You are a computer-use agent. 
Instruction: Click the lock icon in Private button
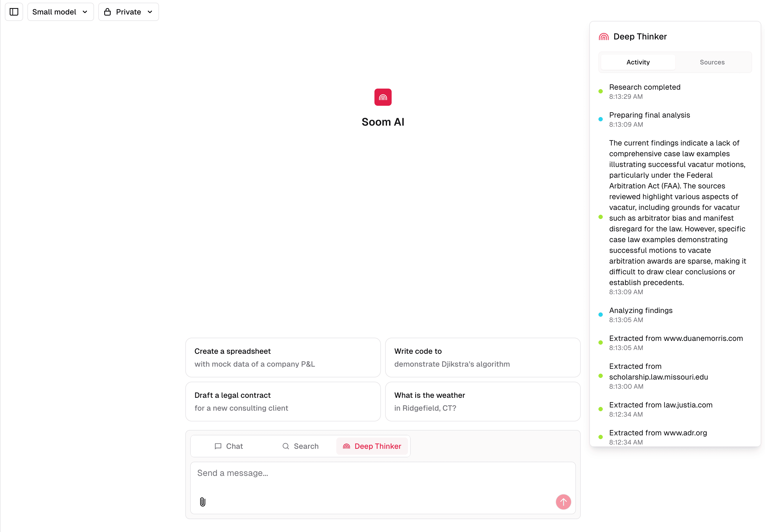(x=107, y=12)
